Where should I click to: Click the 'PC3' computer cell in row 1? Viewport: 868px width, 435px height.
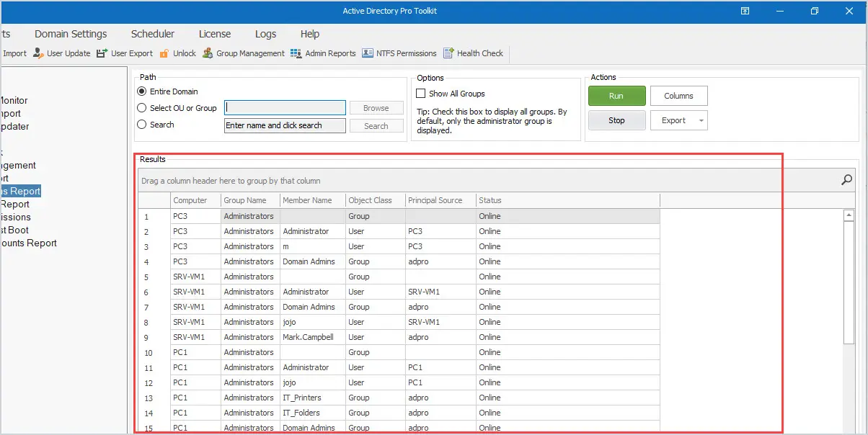195,216
